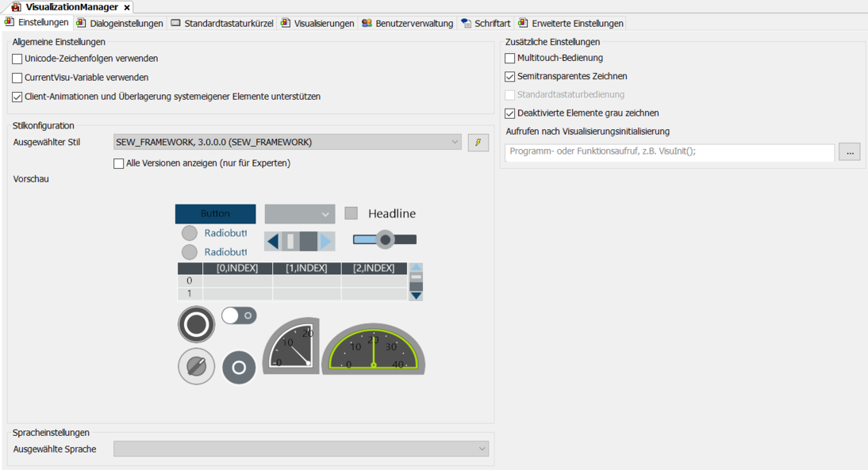Screen dimensions: 868x470
Task: Toggle Multitouch-Bedienung checkbox
Action: click(510, 58)
